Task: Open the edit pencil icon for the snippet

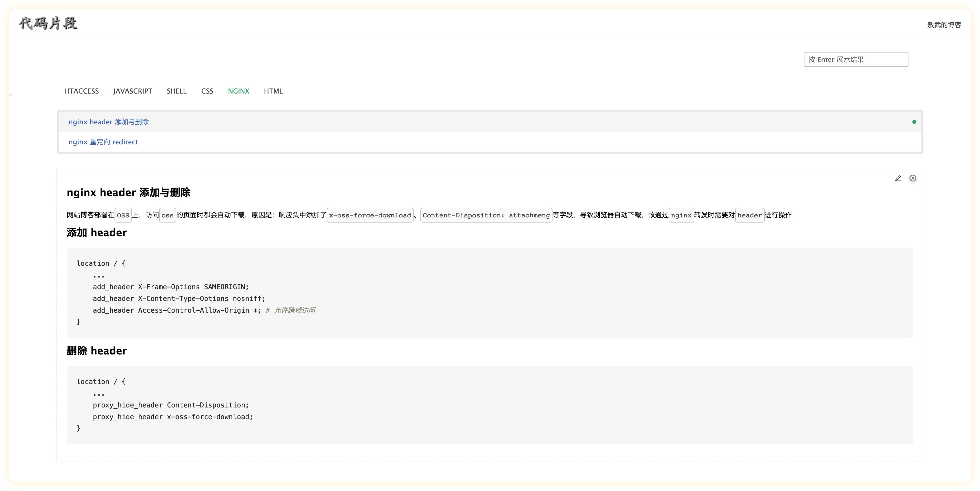Action: coord(898,179)
